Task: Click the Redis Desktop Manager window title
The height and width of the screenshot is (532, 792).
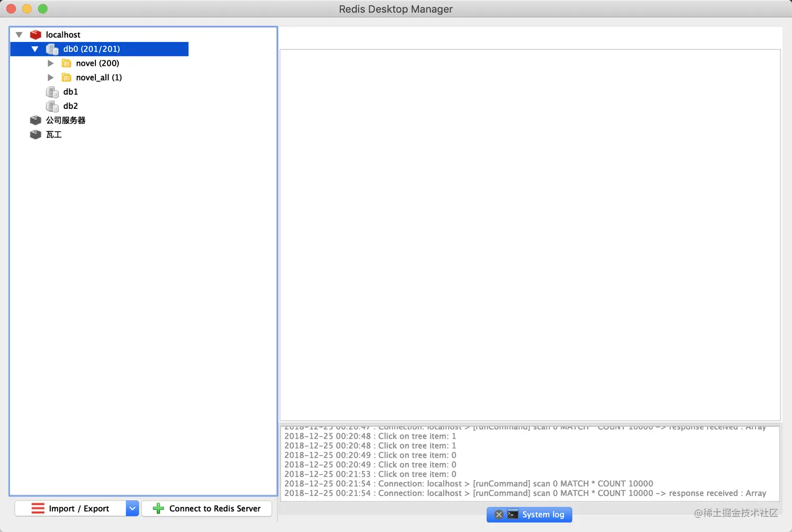Action: click(x=395, y=9)
